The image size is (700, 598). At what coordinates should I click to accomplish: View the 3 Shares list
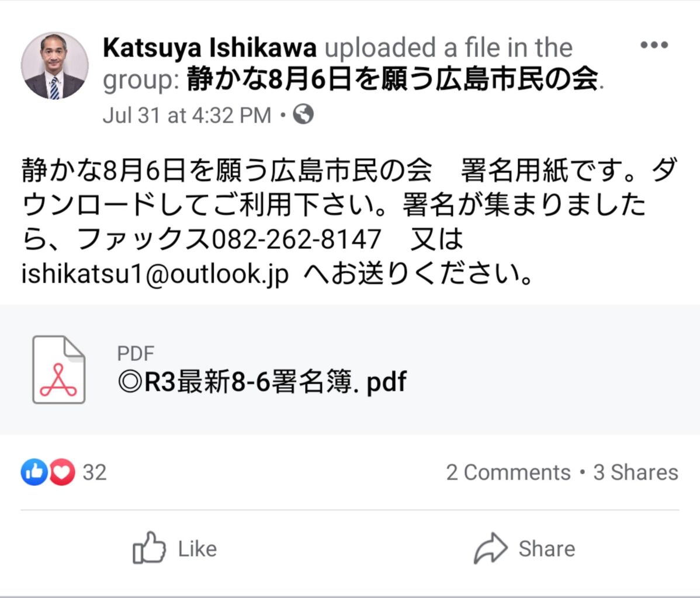[636, 472]
